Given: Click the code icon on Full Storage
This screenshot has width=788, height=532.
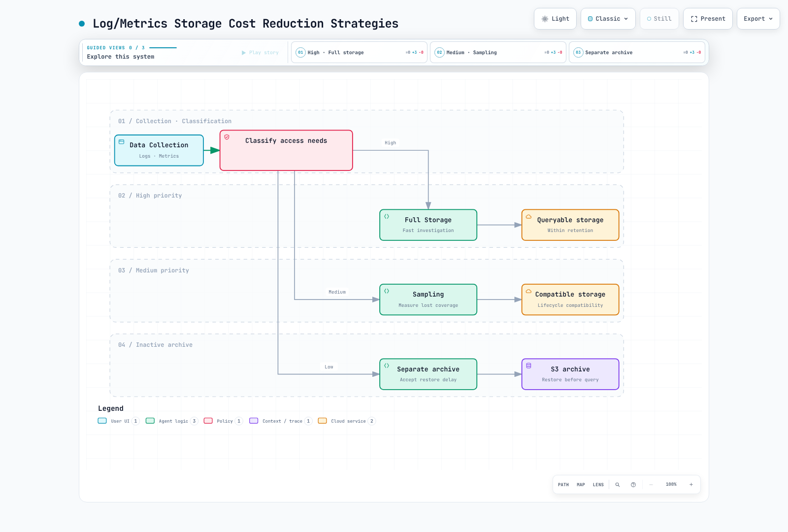Looking at the screenshot, I should coord(387,217).
